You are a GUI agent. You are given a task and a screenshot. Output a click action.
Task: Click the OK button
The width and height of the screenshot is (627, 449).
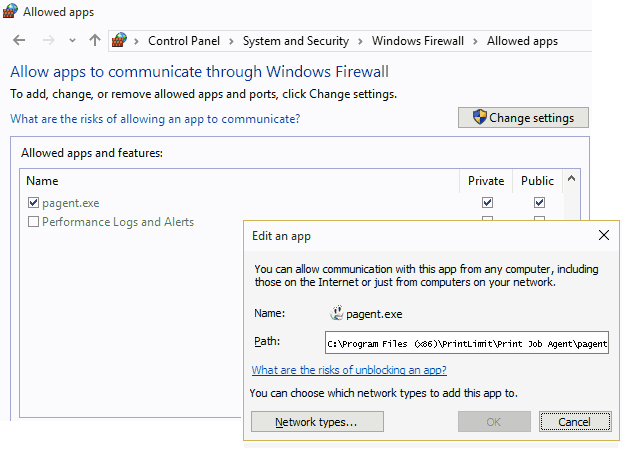click(x=494, y=422)
